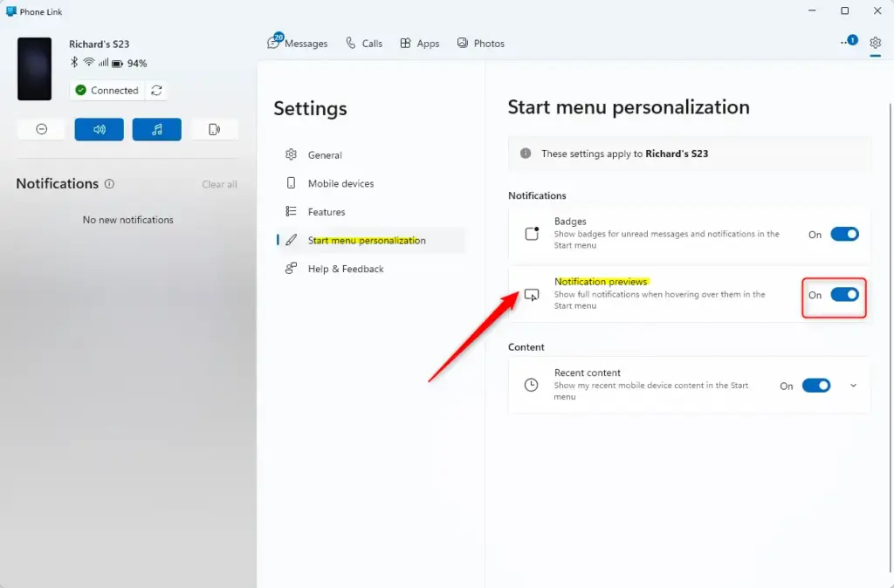This screenshot has width=894, height=588.
Task: Open the Messages tab
Action: [298, 43]
